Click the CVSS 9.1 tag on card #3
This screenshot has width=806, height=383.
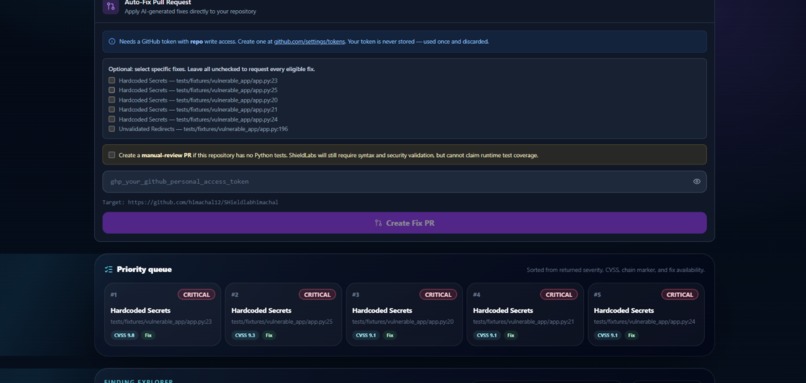point(366,335)
